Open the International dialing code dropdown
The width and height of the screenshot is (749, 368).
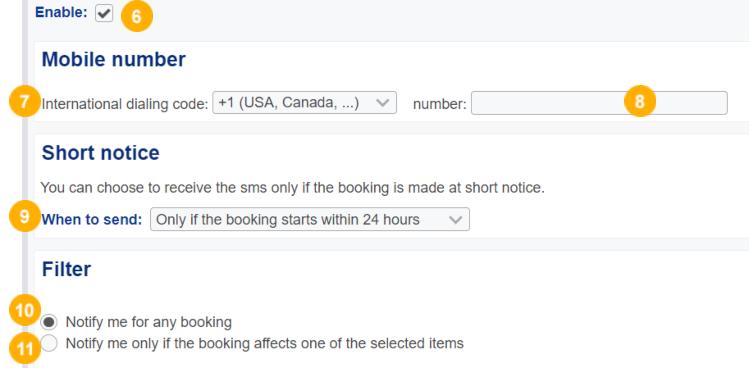[x=304, y=103]
